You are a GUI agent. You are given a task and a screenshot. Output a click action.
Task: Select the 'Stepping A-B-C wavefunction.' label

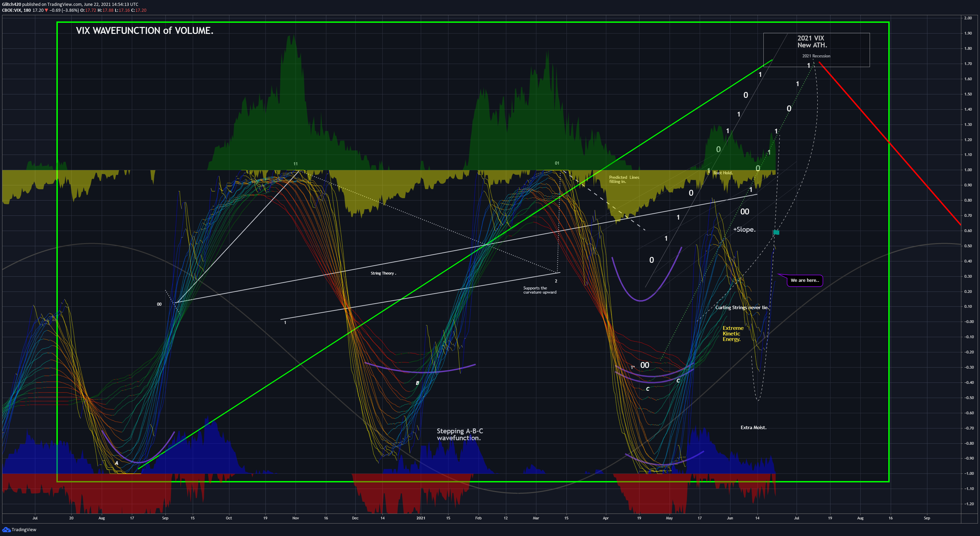pos(460,434)
